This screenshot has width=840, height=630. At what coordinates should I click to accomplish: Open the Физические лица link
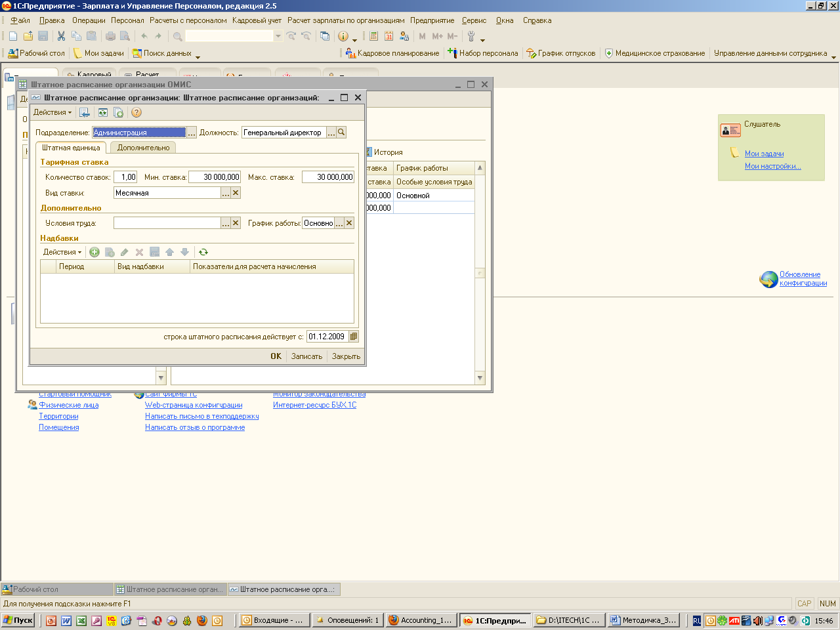pyautogui.click(x=68, y=405)
